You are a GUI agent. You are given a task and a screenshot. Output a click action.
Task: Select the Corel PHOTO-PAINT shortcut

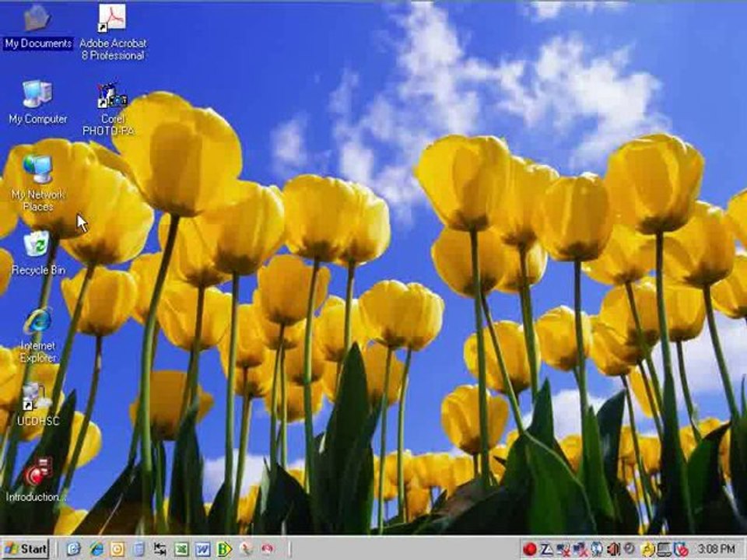(x=111, y=109)
